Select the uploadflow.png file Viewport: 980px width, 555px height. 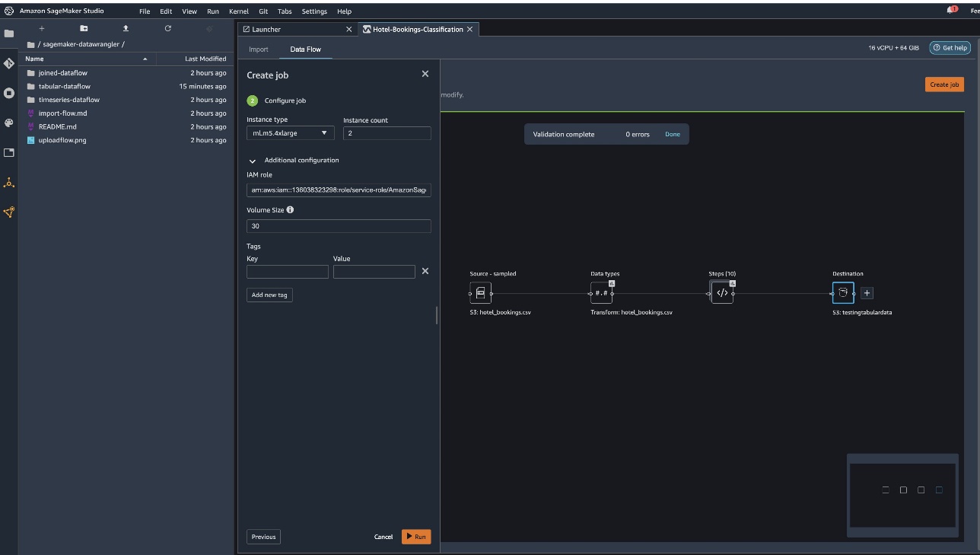pyautogui.click(x=126, y=140)
